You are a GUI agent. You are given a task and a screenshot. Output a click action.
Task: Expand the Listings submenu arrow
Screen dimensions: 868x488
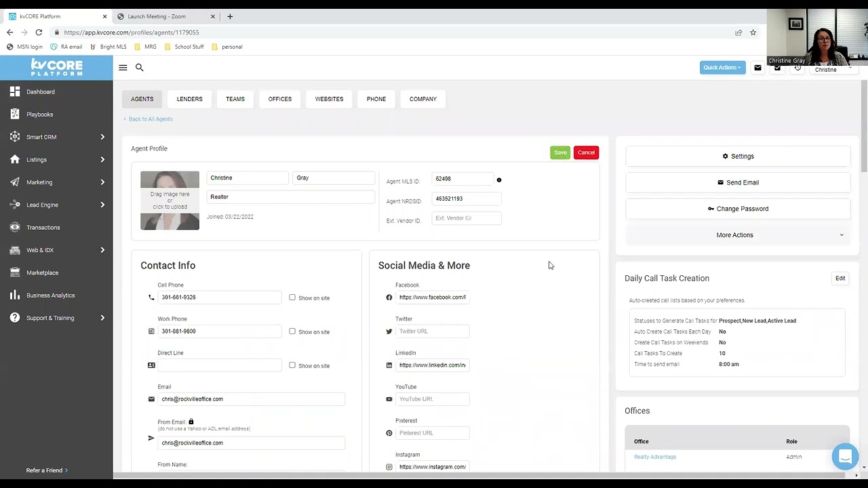click(102, 159)
